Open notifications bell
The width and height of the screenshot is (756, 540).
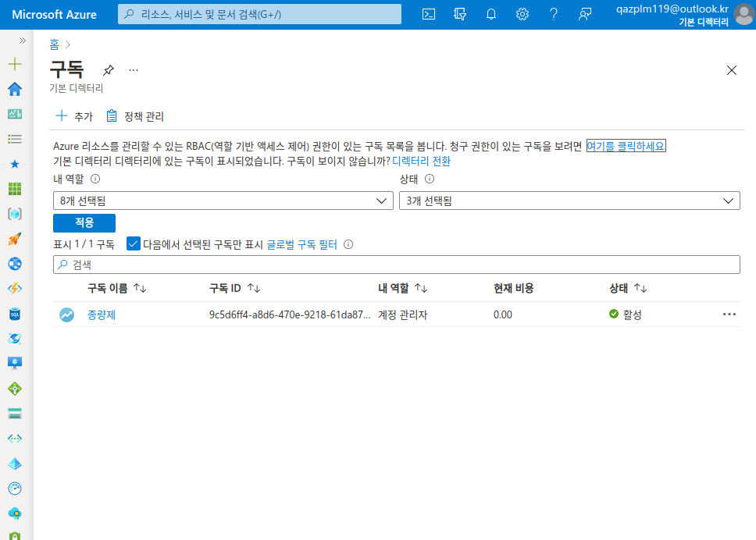[x=490, y=15]
